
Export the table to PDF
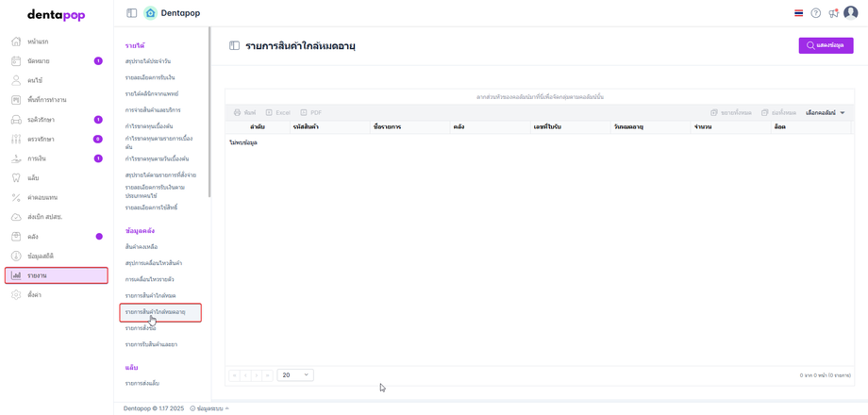click(311, 112)
